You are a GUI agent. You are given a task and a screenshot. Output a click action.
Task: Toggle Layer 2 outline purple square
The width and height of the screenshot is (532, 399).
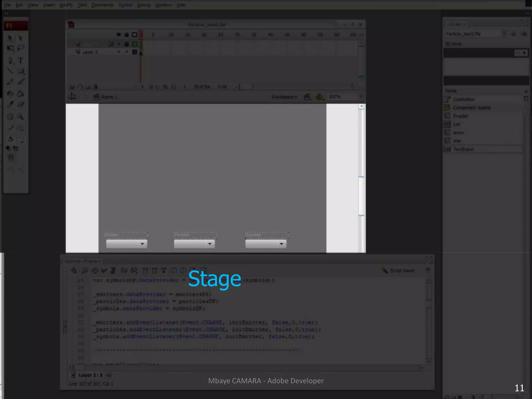pyautogui.click(x=135, y=52)
